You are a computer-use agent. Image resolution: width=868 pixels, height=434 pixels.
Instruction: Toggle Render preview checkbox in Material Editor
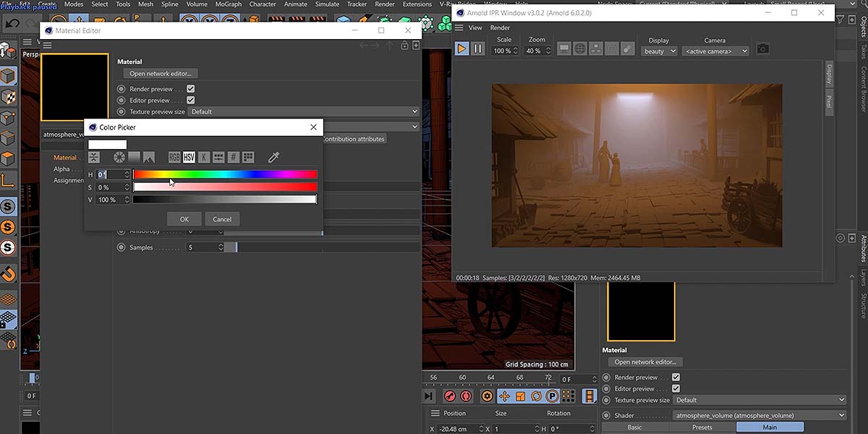(x=191, y=89)
